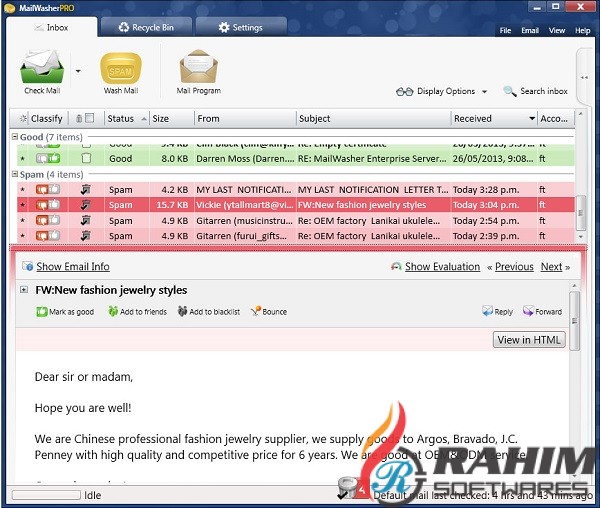Select the FW:New fashion jewelry styles row
Viewport: 600px width, 508px height.
tap(296, 205)
